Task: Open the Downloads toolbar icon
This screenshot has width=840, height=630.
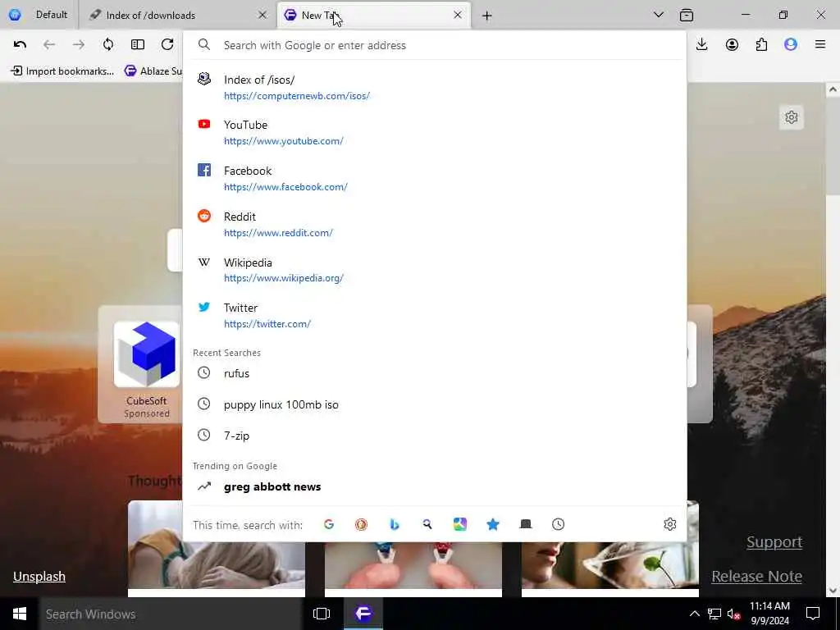Action: tap(702, 44)
